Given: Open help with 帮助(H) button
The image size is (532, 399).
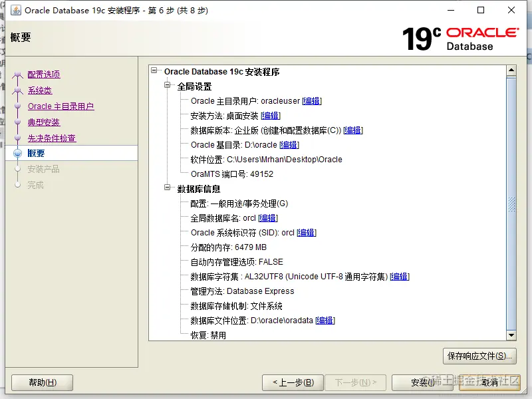Looking at the screenshot, I should pos(43,383).
